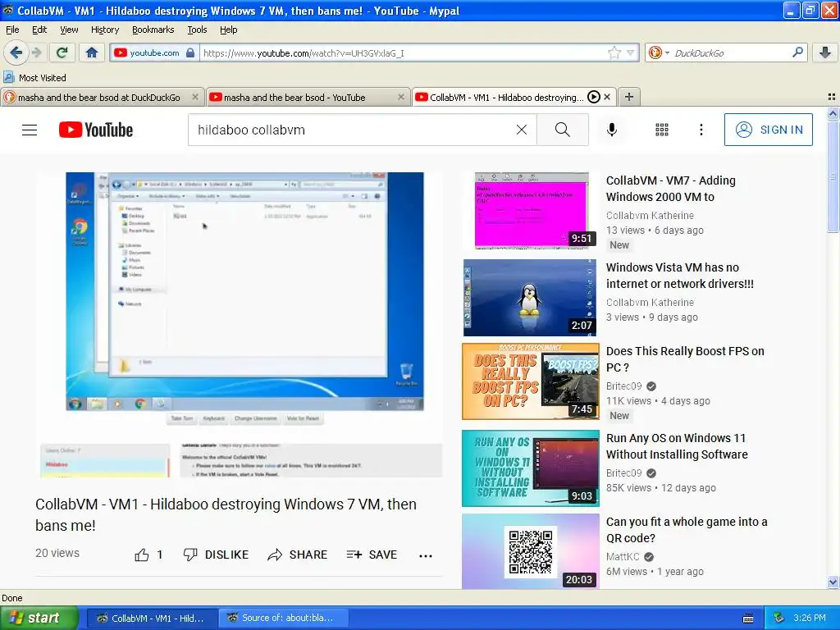Open the Help menu

(229, 30)
